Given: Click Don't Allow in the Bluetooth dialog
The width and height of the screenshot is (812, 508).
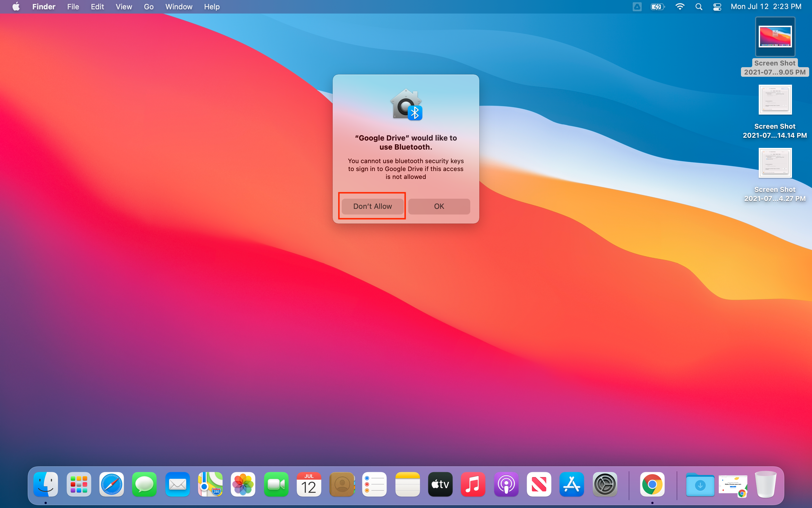Looking at the screenshot, I should tap(372, 206).
